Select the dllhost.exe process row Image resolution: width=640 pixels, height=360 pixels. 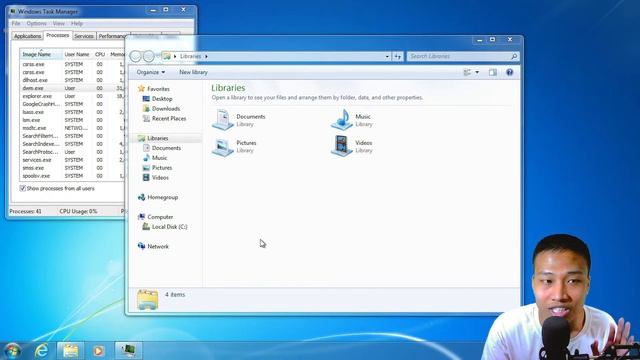[72, 80]
